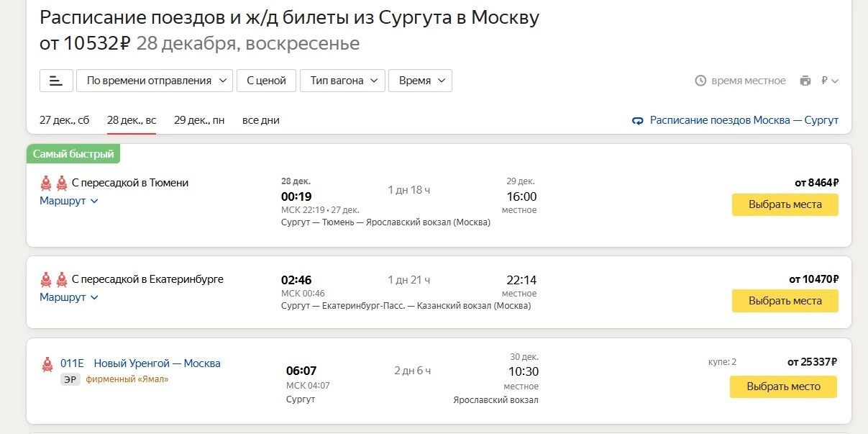Expand Маршрут for the Tyumen transfer
868x434 pixels.
[x=68, y=201]
